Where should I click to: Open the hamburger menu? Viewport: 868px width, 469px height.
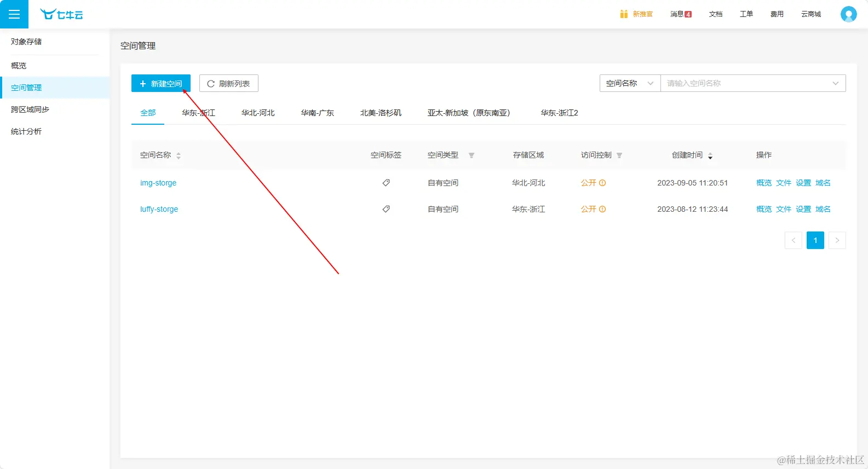coord(14,14)
